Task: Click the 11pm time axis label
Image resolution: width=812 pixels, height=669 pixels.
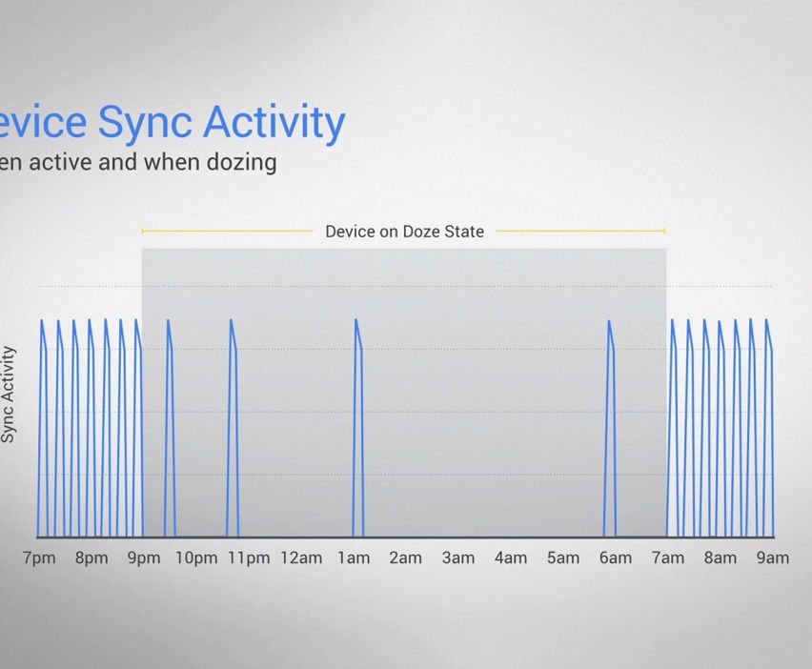Action: [249, 557]
